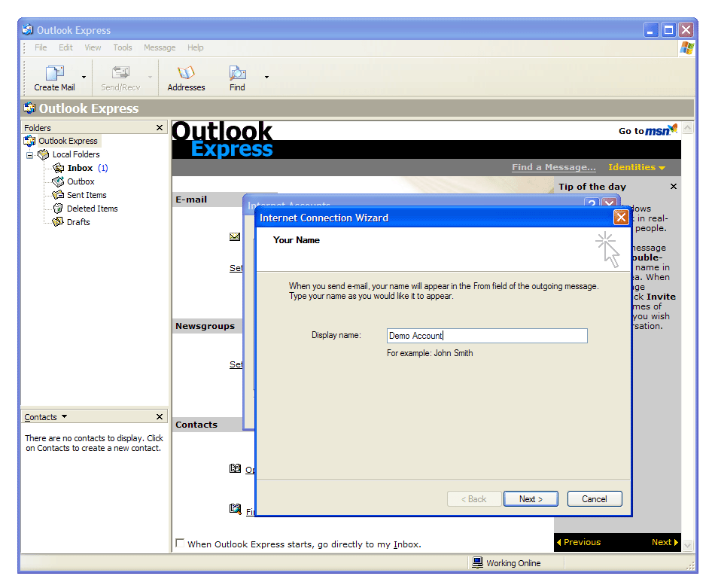Open the Sent Items folder icon
Viewport: 712px width, 588px height.
click(x=58, y=195)
